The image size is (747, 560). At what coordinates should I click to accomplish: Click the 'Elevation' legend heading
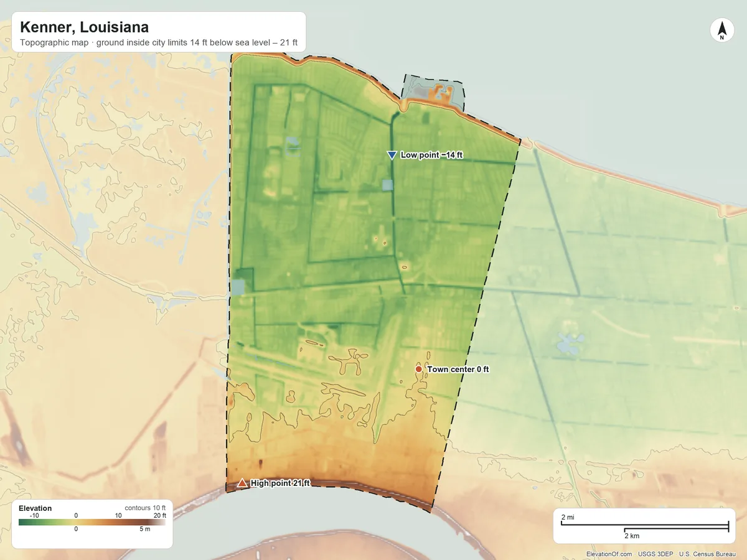pyautogui.click(x=35, y=508)
